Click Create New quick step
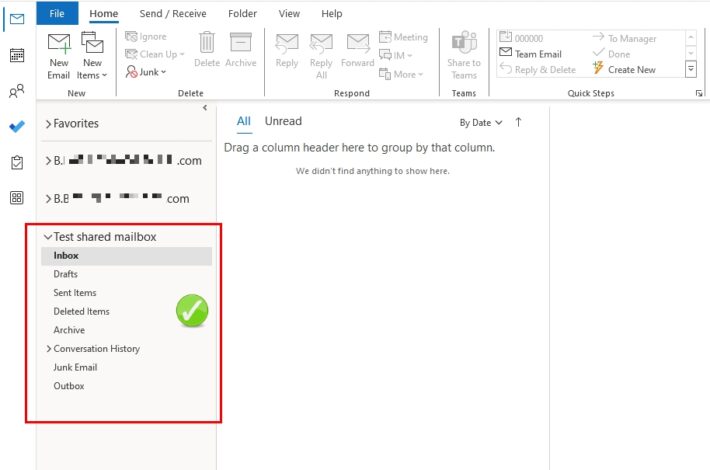Image resolution: width=710 pixels, height=470 pixels. [624, 69]
